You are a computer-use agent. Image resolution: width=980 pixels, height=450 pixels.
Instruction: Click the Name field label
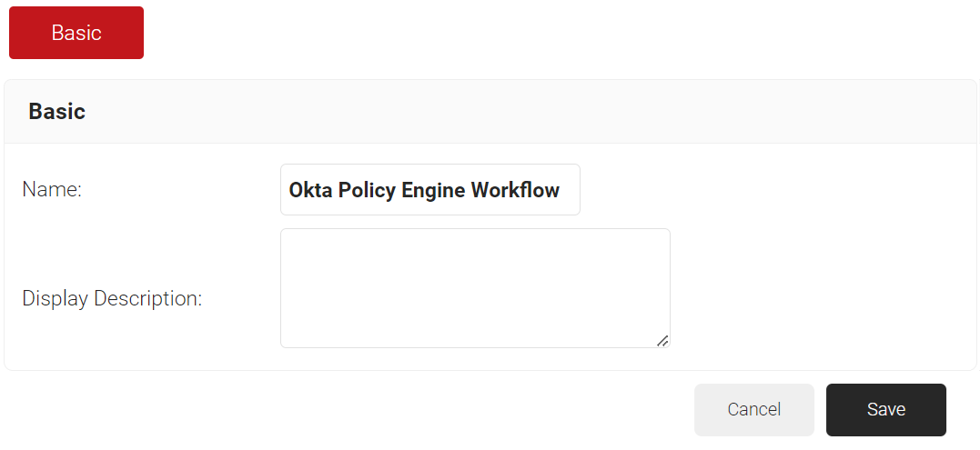pyautogui.click(x=52, y=190)
